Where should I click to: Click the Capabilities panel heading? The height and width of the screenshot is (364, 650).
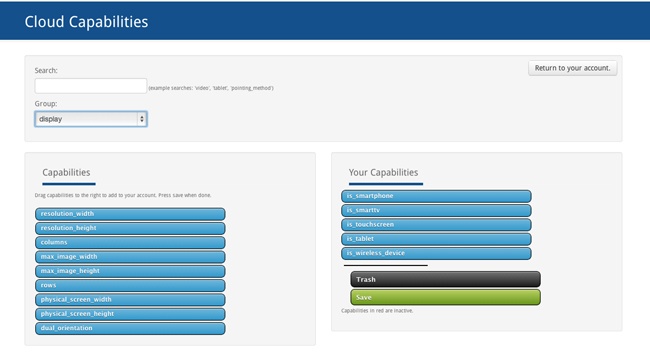66,172
